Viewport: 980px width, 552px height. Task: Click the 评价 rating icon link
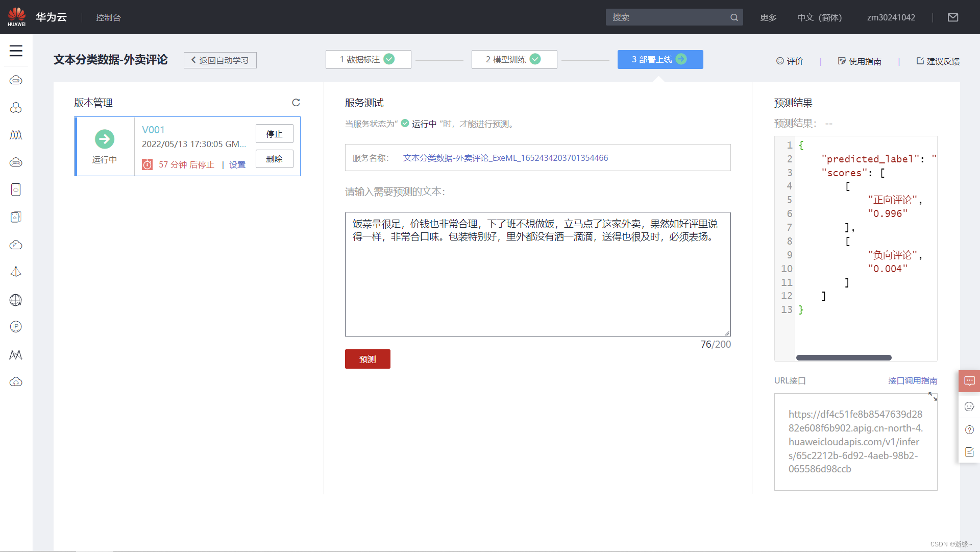[x=790, y=61]
